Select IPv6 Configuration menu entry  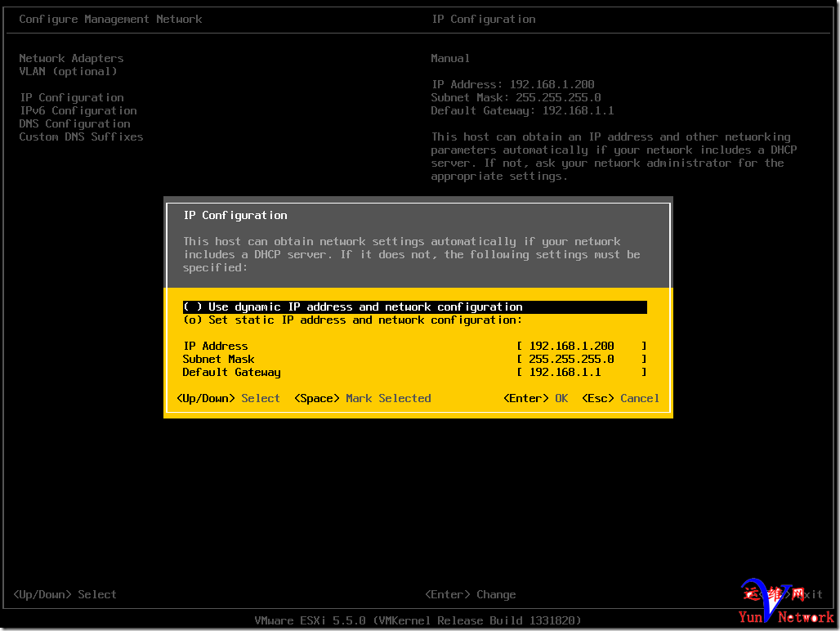tap(78, 111)
